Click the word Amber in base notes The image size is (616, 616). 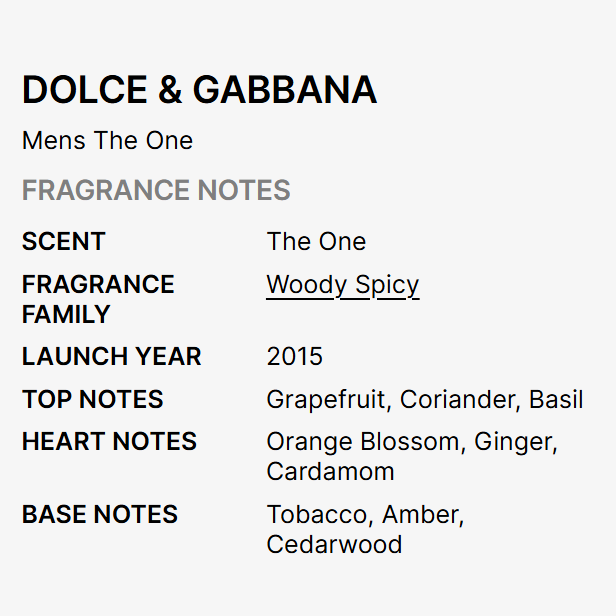[x=423, y=515]
